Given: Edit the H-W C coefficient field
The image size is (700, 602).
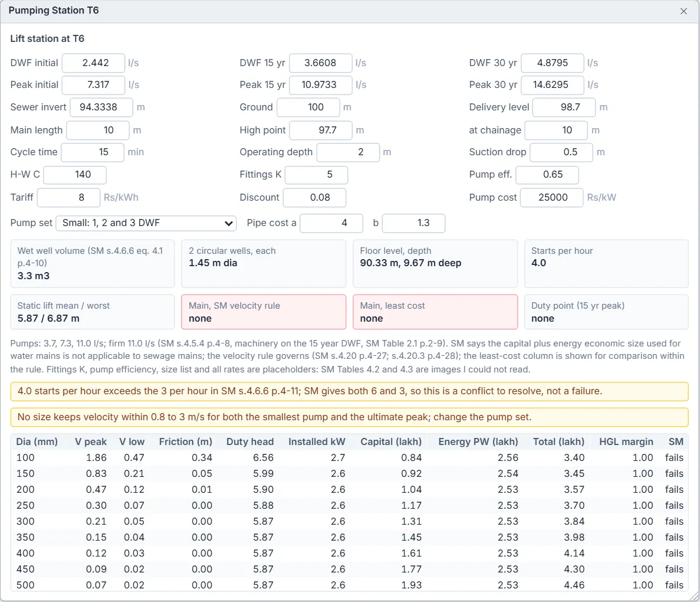Looking at the screenshot, I should [75, 175].
